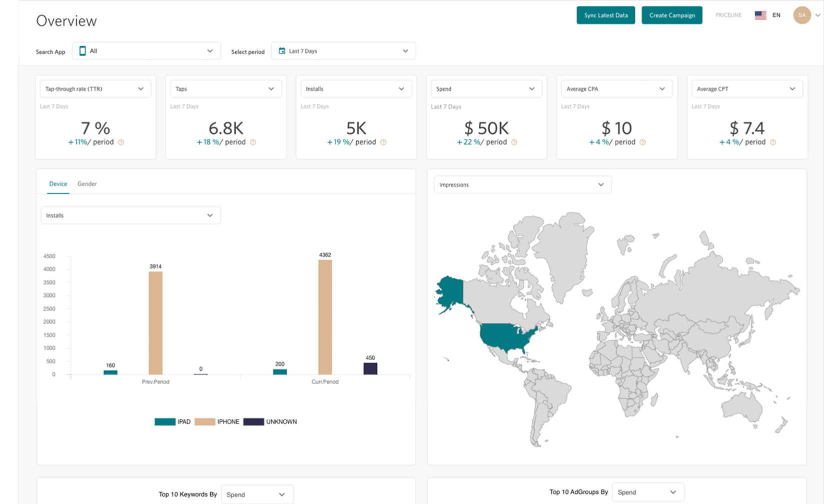824x504 pixels.
Task: Click the 'Curr.Period' axis label
Action: click(x=325, y=382)
